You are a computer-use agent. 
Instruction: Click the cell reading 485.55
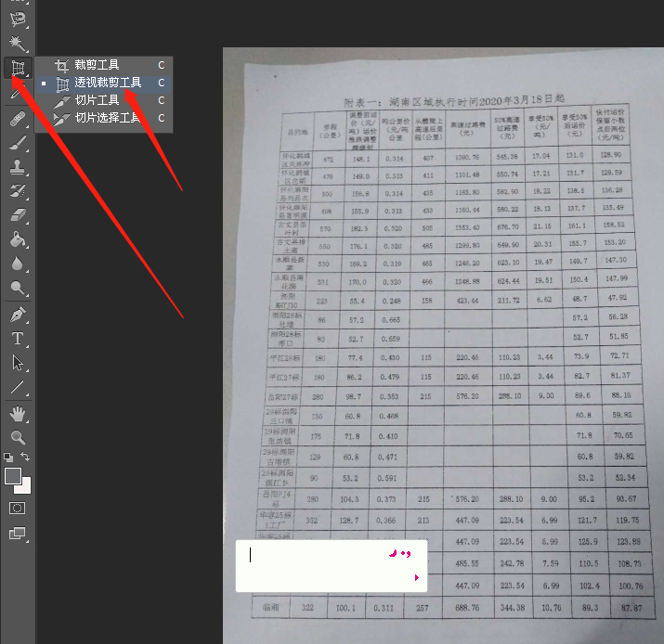(x=467, y=563)
